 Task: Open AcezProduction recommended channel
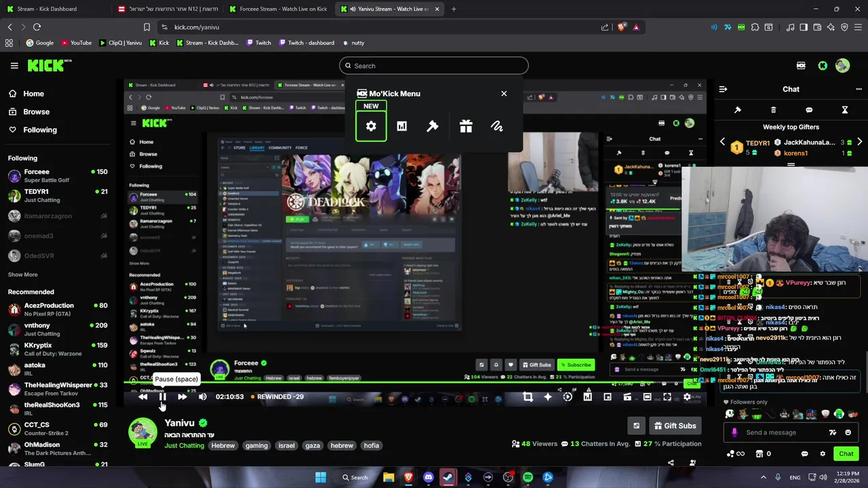(57, 309)
